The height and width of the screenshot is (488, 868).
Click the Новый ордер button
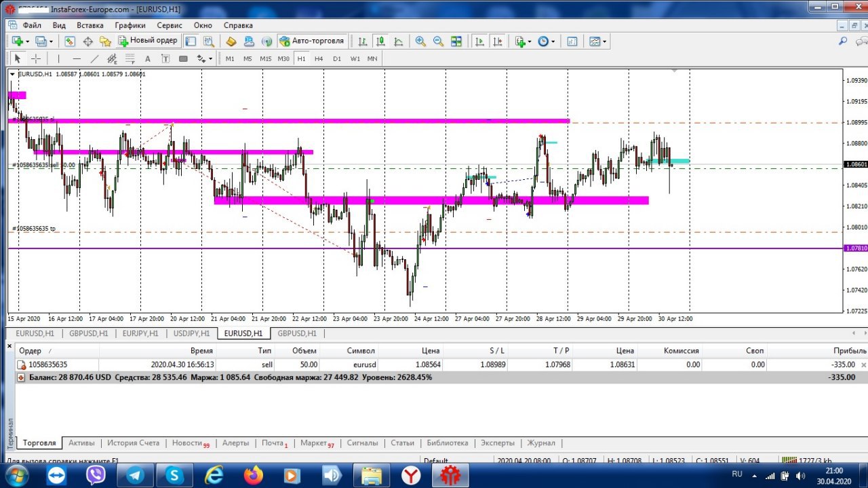[x=148, y=41]
